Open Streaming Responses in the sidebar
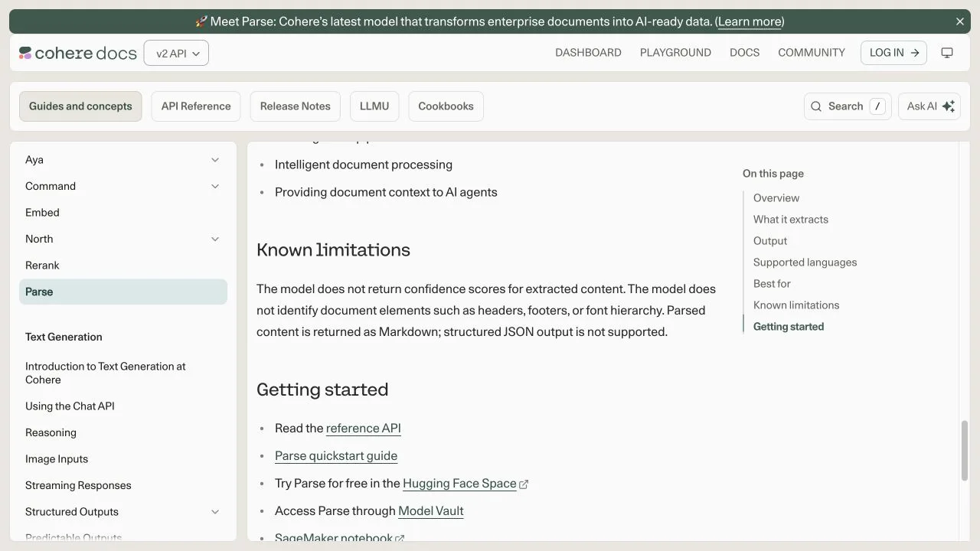Viewport: 980px width, 551px height. click(x=123, y=485)
